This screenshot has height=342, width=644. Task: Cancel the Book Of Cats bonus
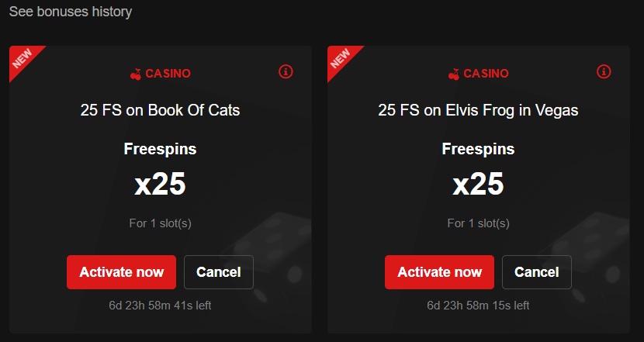(219, 272)
